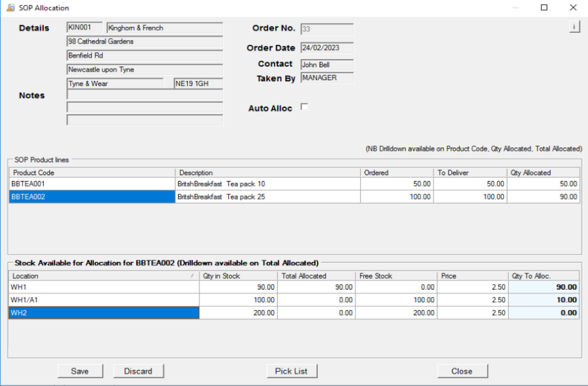The width and height of the screenshot is (588, 386).
Task: Maximize the SOP Allocation window
Action: click(x=544, y=7)
